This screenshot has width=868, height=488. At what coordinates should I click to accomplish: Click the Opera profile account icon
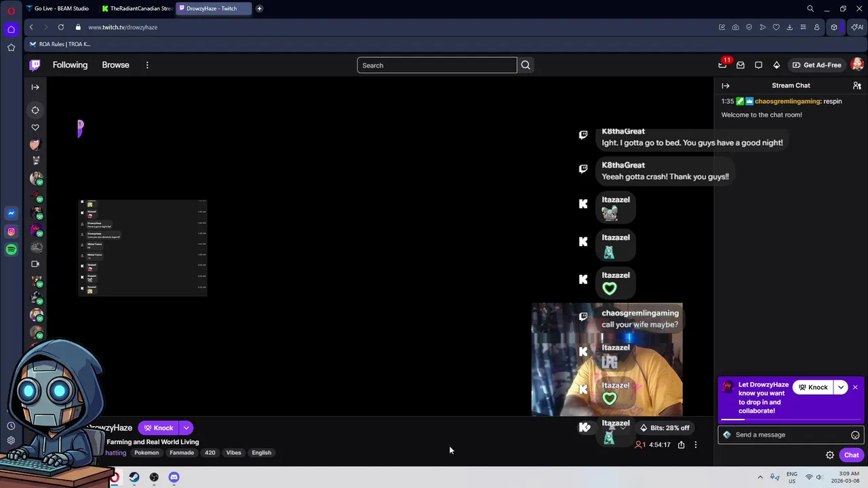tap(817, 27)
